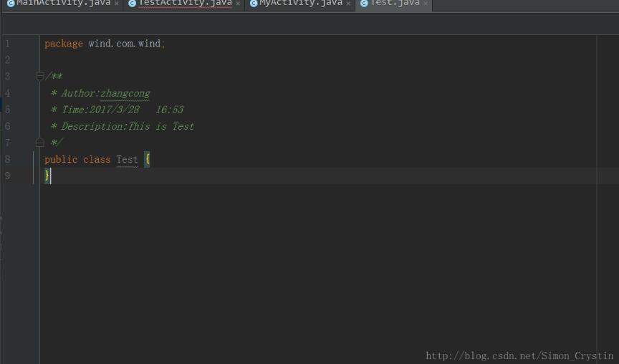Click the class icon on TestActivity.java tab
Viewport: 619px width, 364px height.
(x=133, y=4)
